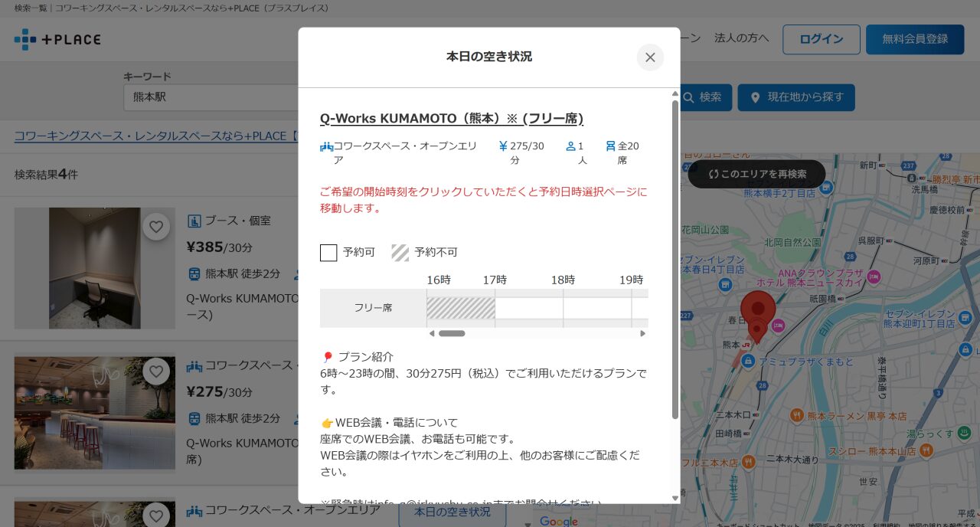980x527 pixels.
Task: Click the timeline scroll left arrow
Action: tap(432, 333)
